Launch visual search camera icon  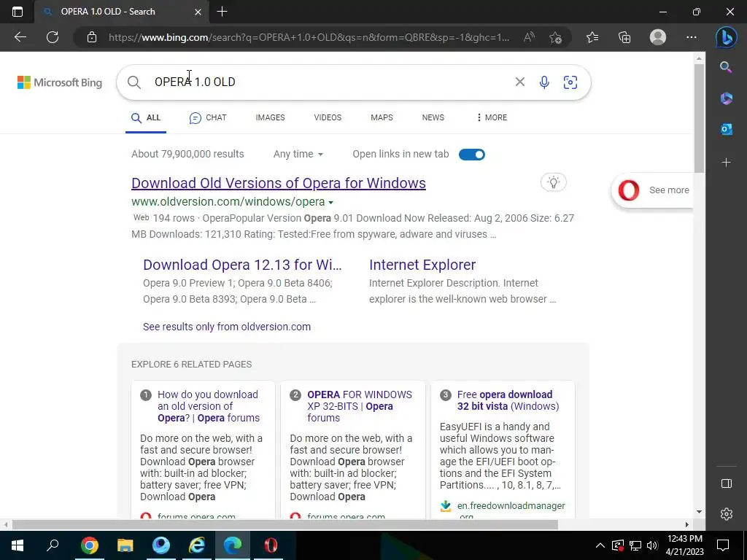[570, 82]
